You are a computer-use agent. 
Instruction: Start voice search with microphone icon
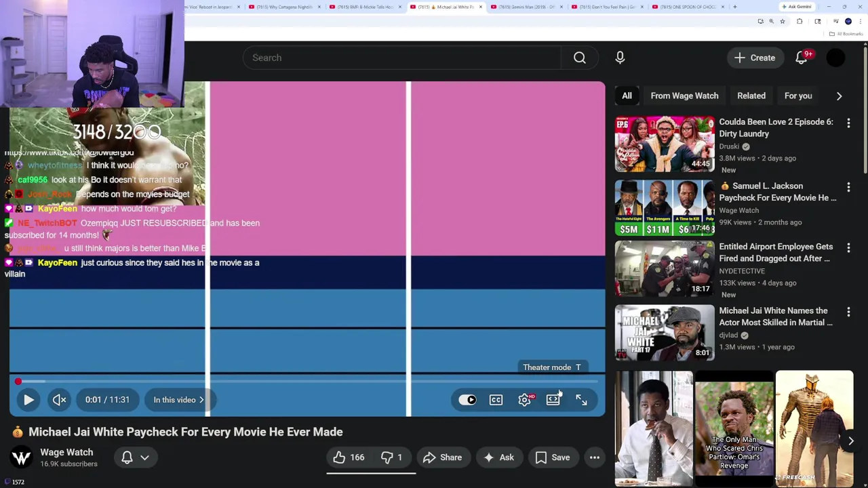[x=620, y=58]
